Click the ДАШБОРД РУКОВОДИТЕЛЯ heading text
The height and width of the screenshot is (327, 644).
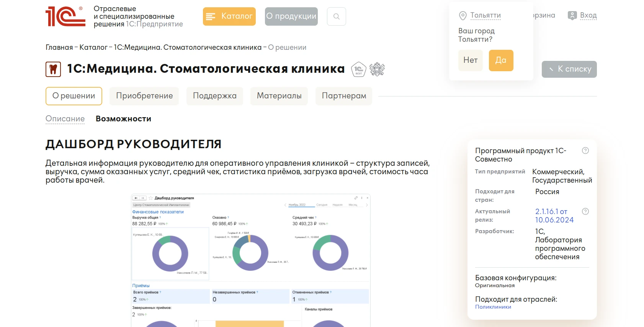[134, 144]
